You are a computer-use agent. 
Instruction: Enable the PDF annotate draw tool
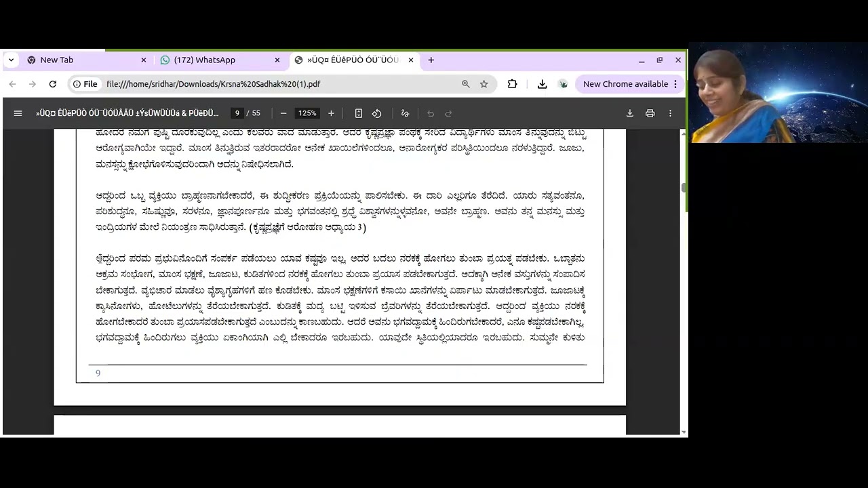(405, 113)
